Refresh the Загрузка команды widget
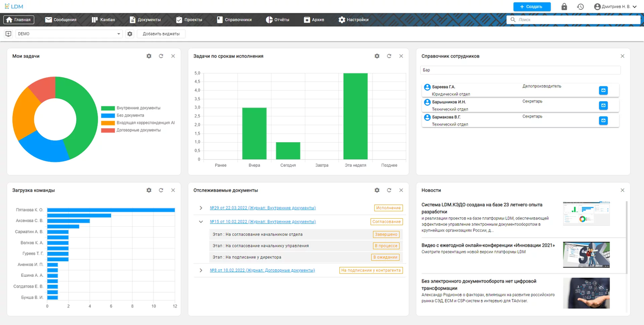This screenshot has height=325, width=644. tap(161, 190)
